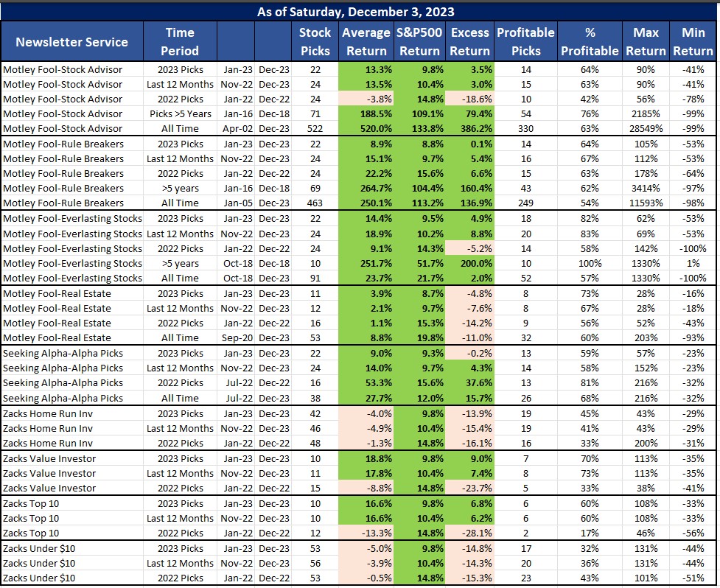Select the 200% max return cell
720x588 pixels.
tap(646, 443)
